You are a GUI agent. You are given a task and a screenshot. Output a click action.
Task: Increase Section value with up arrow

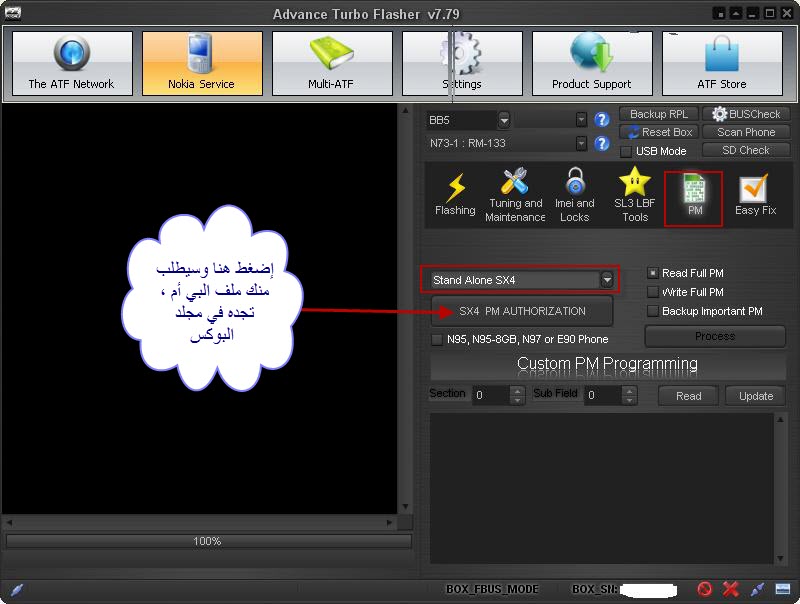point(517,391)
